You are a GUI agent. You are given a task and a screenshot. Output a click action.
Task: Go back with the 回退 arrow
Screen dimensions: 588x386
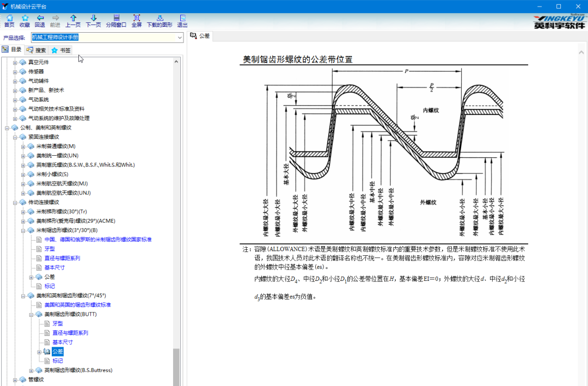point(40,21)
